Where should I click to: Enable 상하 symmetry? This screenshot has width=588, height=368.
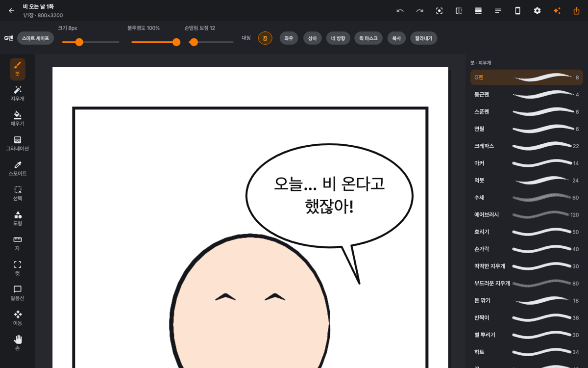(313, 38)
